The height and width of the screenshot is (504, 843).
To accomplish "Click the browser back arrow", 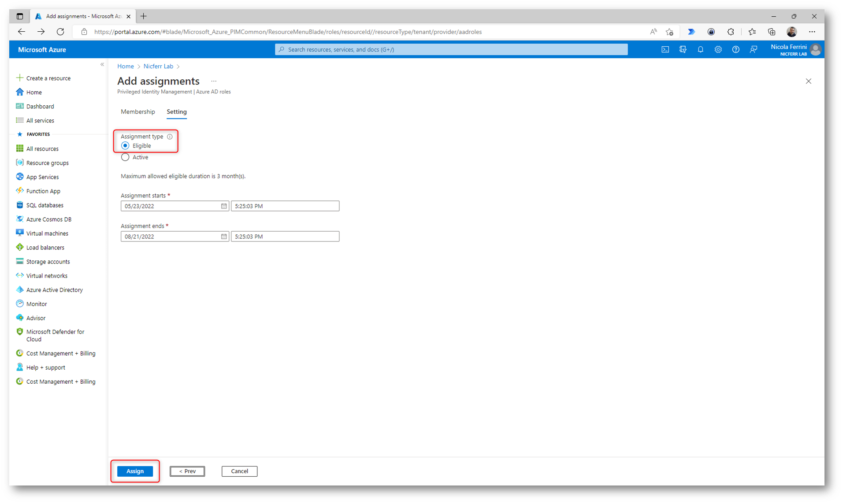I will click(x=21, y=32).
